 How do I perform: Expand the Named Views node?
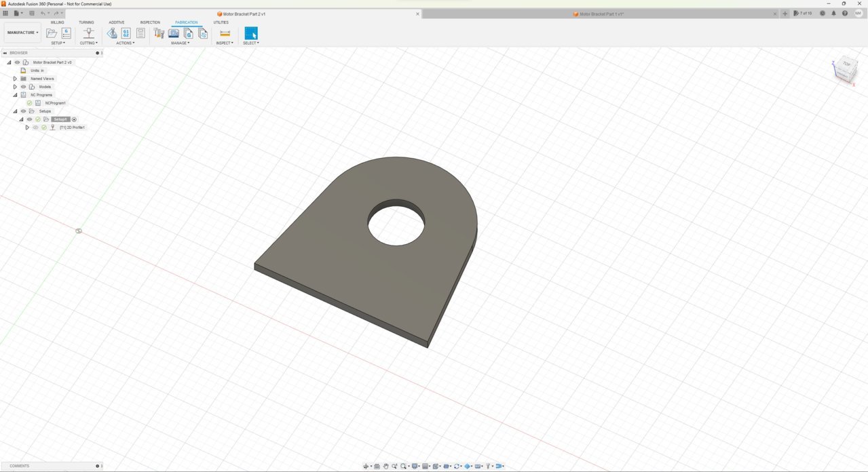(x=15, y=79)
